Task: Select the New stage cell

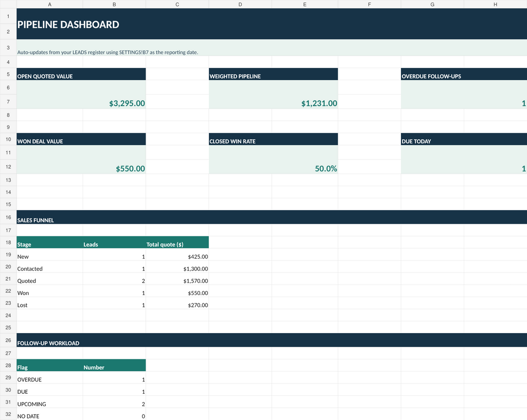Action: coord(50,254)
